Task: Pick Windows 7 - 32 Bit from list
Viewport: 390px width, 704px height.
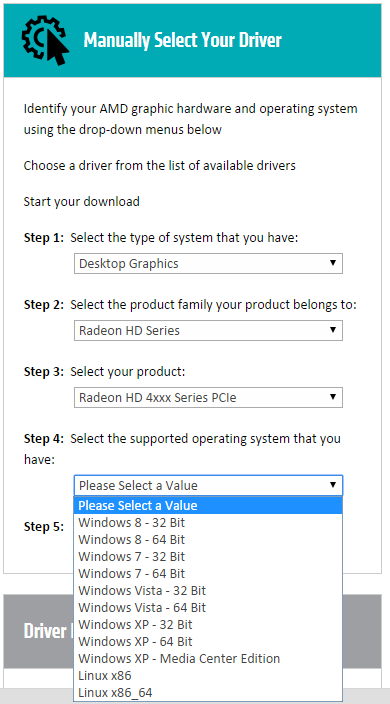Action: (208, 557)
